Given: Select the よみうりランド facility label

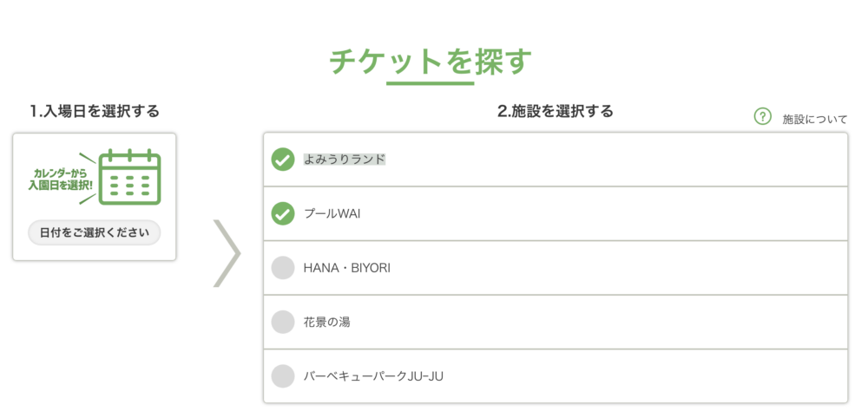Looking at the screenshot, I should pyautogui.click(x=345, y=160).
